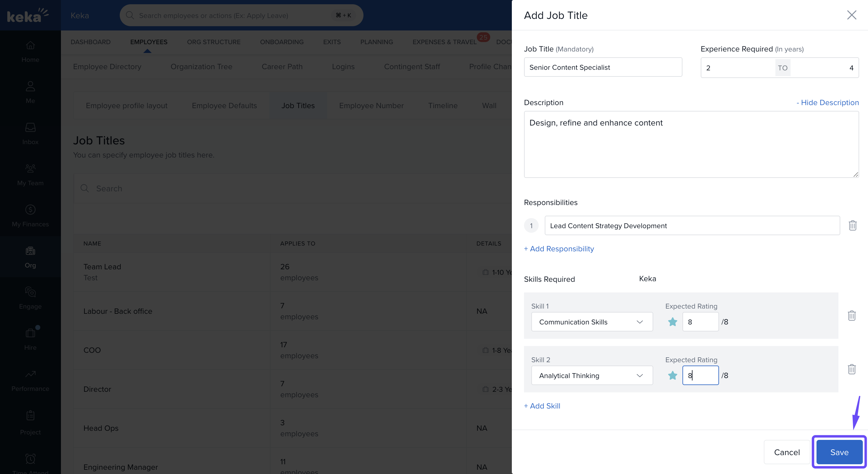The height and width of the screenshot is (474, 868).
Task: Click the star icon beside Skill 1 rating
Action: [x=672, y=322]
